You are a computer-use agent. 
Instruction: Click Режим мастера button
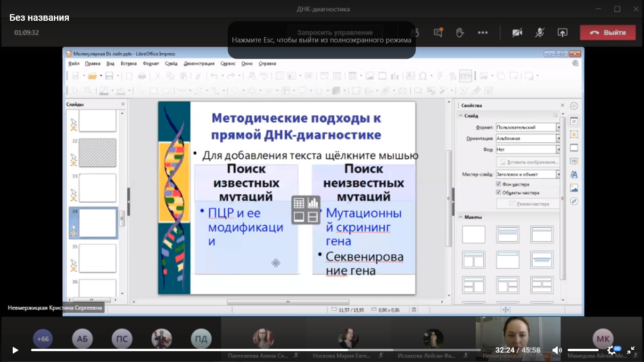click(x=528, y=204)
